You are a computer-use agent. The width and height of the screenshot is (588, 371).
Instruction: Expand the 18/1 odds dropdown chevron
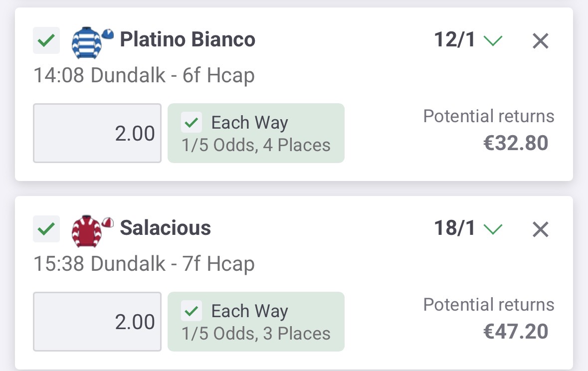(493, 229)
